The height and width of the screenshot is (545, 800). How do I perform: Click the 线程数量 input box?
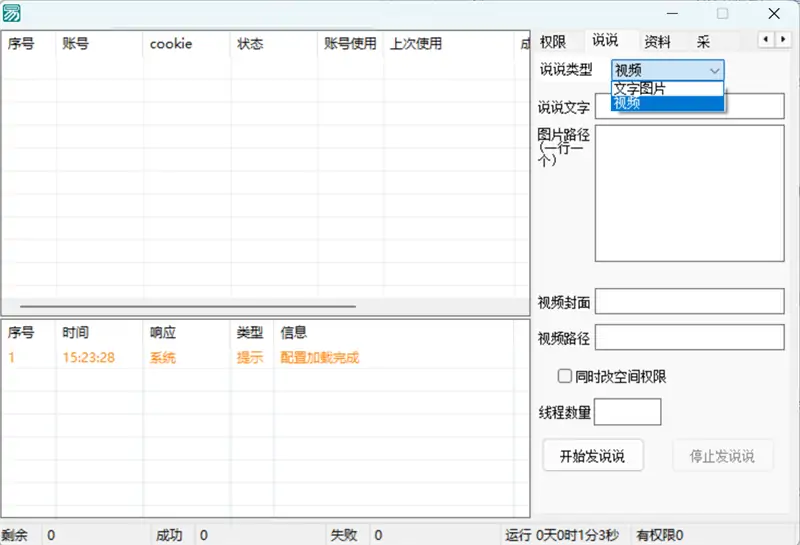628,412
